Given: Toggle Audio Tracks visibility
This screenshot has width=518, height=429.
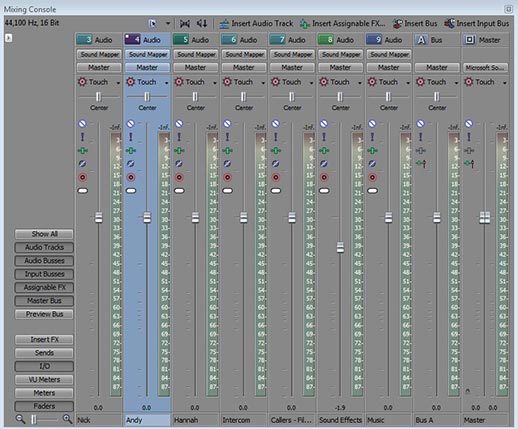Looking at the screenshot, I should (x=44, y=247).
